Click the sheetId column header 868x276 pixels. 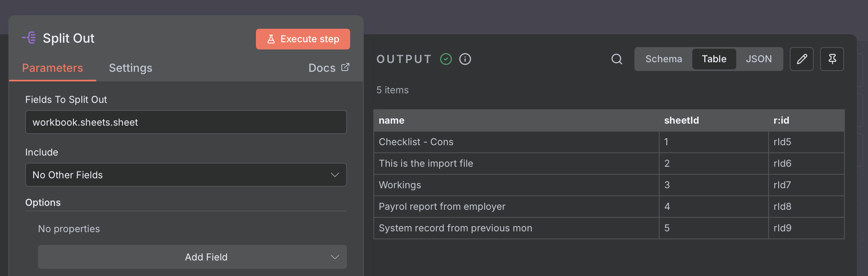tap(681, 120)
